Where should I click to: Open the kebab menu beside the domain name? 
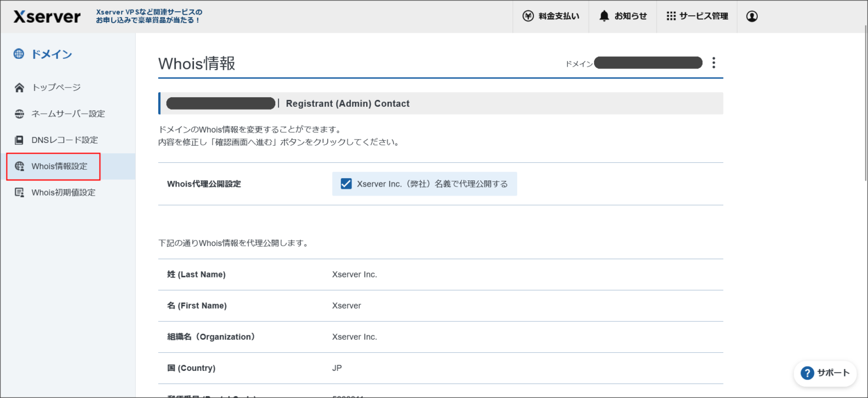pyautogui.click(x=714, y=63)
